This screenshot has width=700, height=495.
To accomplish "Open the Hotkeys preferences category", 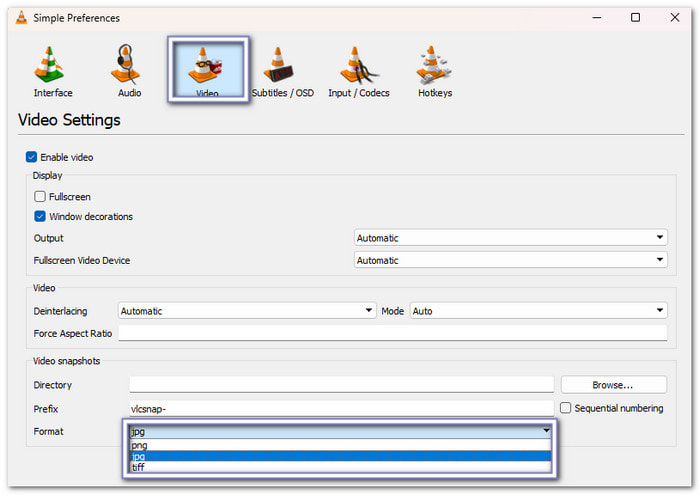I will click(434, 71).
